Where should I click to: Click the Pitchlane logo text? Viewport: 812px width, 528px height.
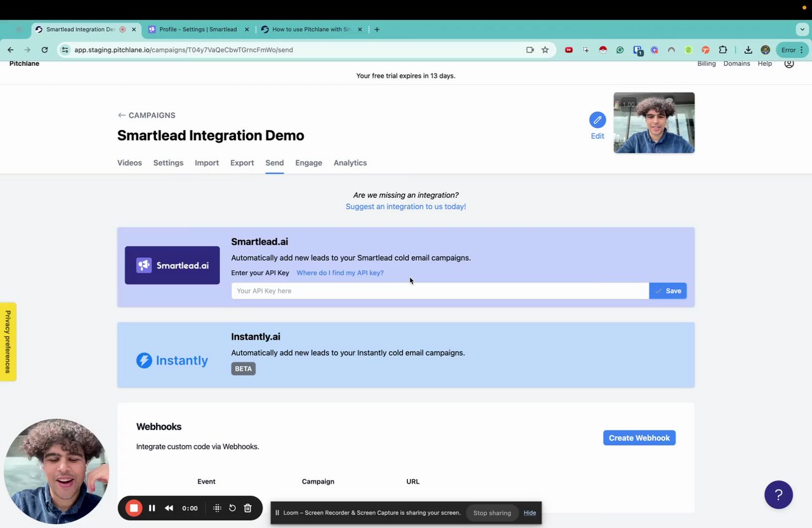click(x=24, y=63)
